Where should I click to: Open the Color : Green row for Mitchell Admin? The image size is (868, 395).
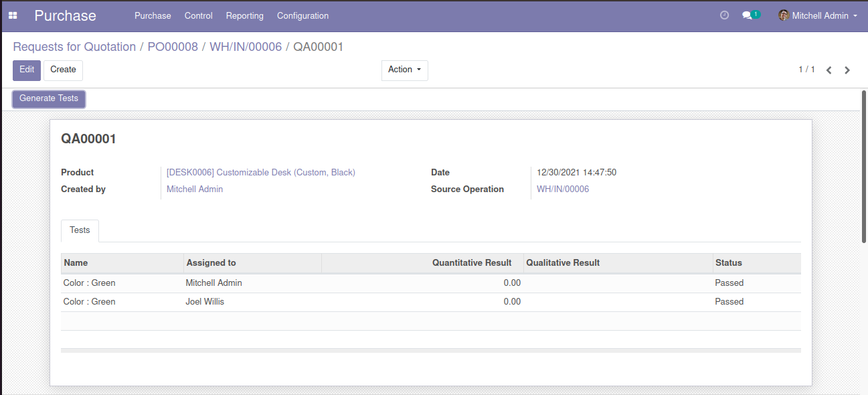[431, 283]
